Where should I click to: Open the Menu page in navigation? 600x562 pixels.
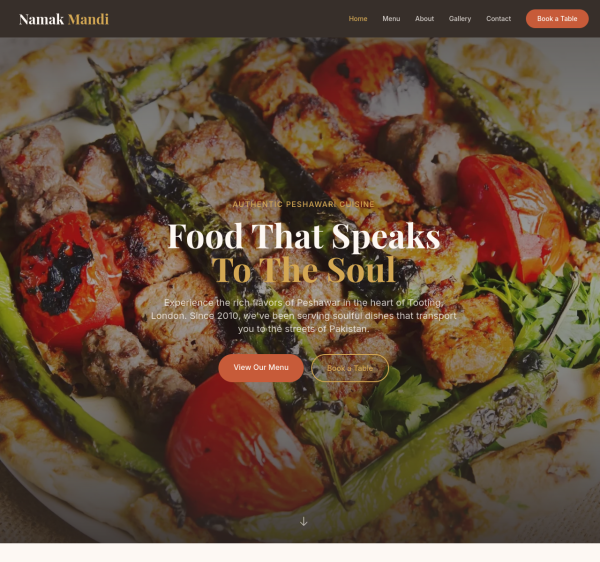point(391,19)
